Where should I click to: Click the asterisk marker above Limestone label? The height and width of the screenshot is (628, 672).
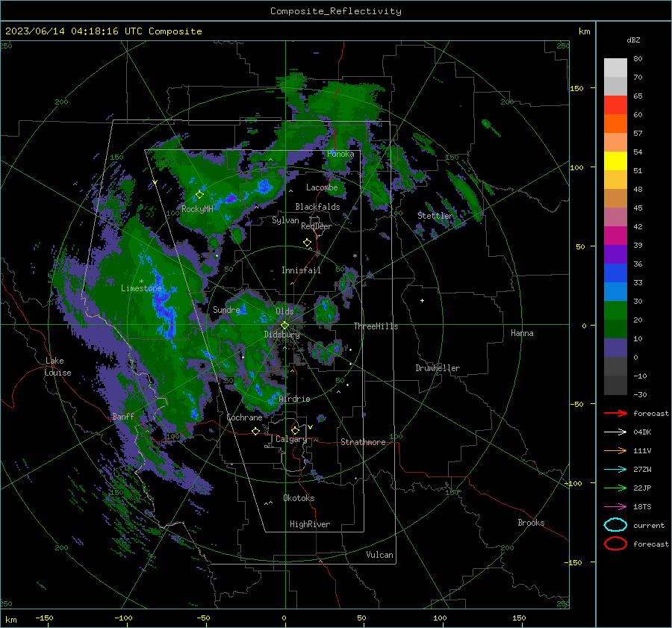tap(141, 282)
